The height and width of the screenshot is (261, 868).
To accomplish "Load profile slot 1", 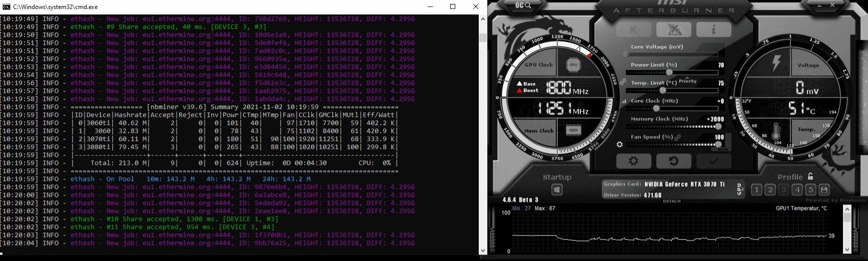I will 756,190.
